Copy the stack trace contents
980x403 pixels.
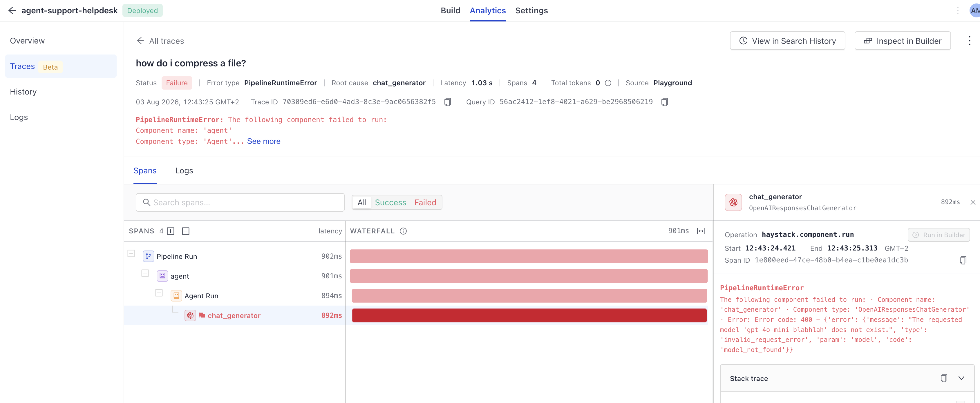944,378
